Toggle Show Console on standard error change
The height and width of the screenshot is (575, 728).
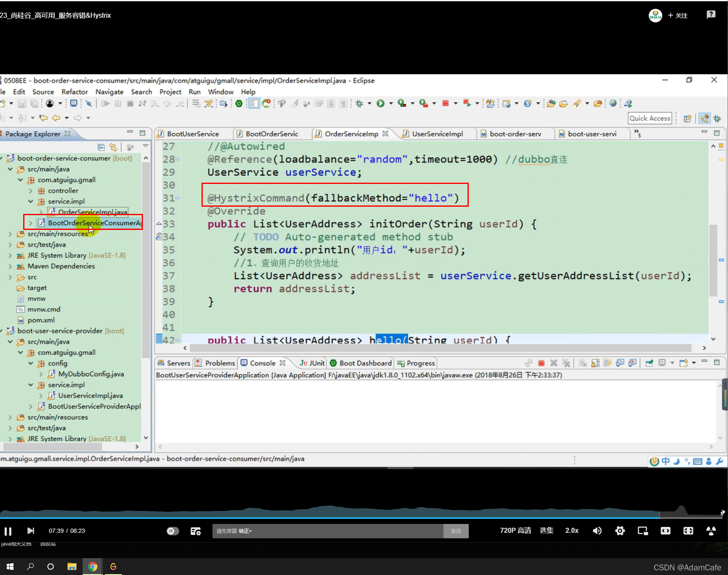[632, 363]
